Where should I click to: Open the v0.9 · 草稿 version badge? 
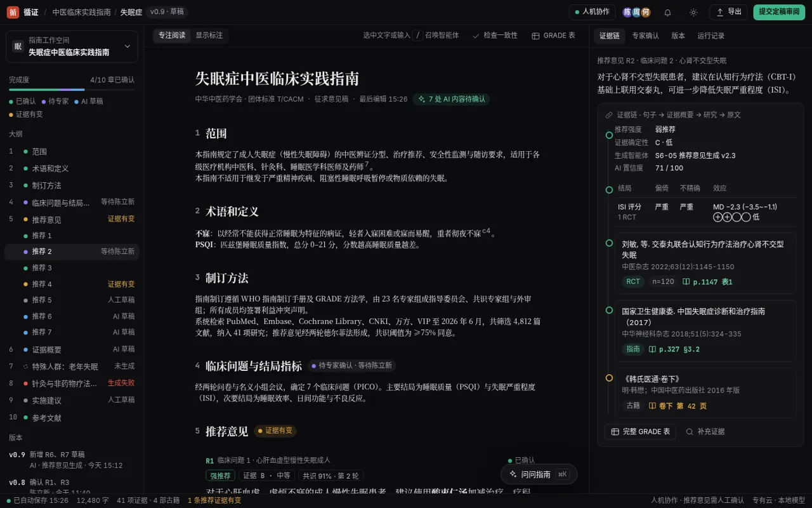click(x=167, y=12)
